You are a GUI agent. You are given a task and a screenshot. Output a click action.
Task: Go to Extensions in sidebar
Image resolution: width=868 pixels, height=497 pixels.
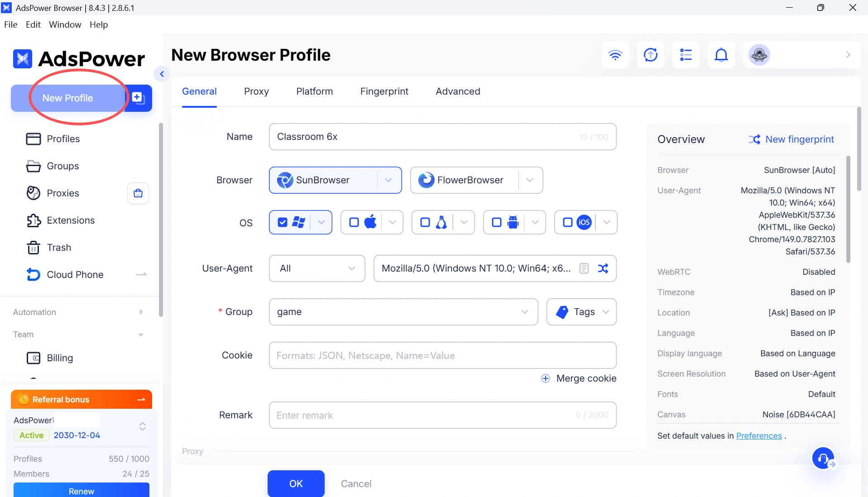pyautogui.click(x=71, y=220)
